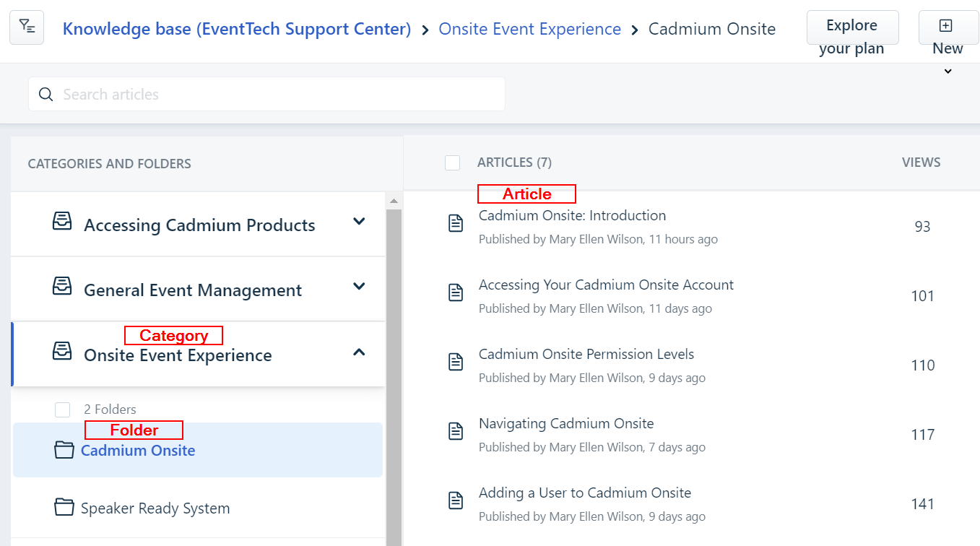The width and height of the screenshot is (980, 546).
Task: Click the Cadmium Onsite folder icon
Action: pos(64,450)
